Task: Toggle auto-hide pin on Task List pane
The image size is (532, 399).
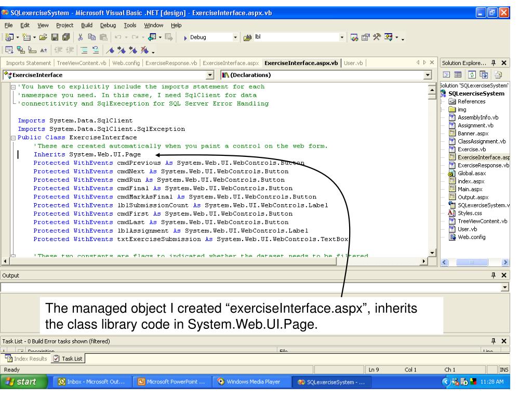Action: pyautogui.click(x=494, y=341)
